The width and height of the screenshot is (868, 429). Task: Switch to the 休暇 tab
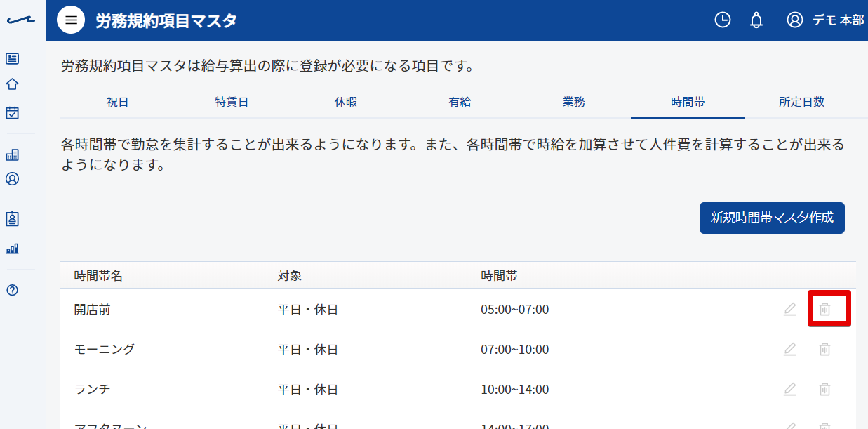(x=346, y=102)
